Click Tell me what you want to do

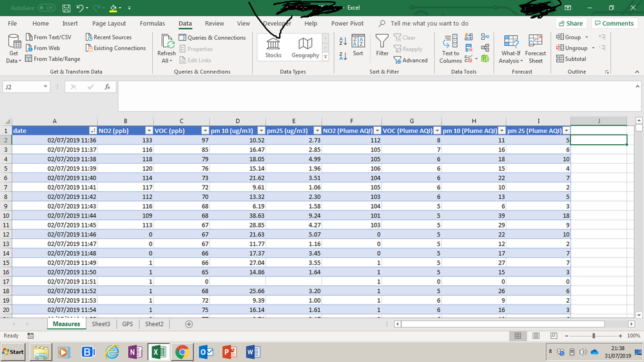(x=429, y=23)
